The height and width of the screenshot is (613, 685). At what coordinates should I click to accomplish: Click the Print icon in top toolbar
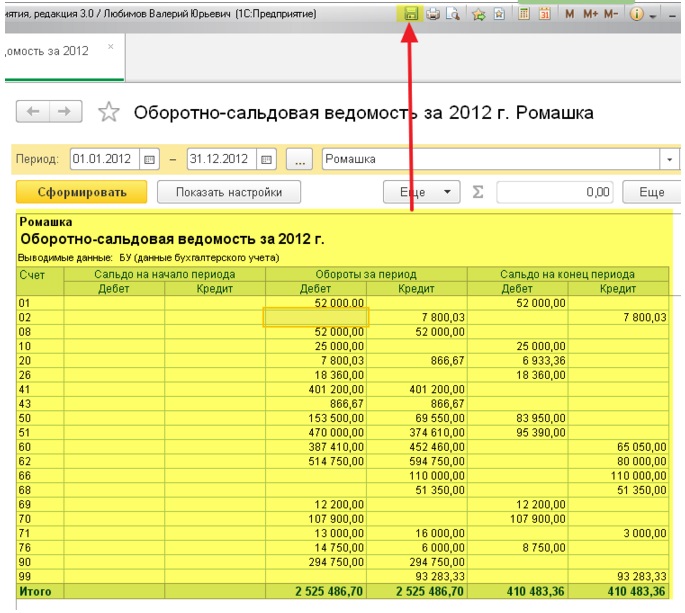(432, 14)
